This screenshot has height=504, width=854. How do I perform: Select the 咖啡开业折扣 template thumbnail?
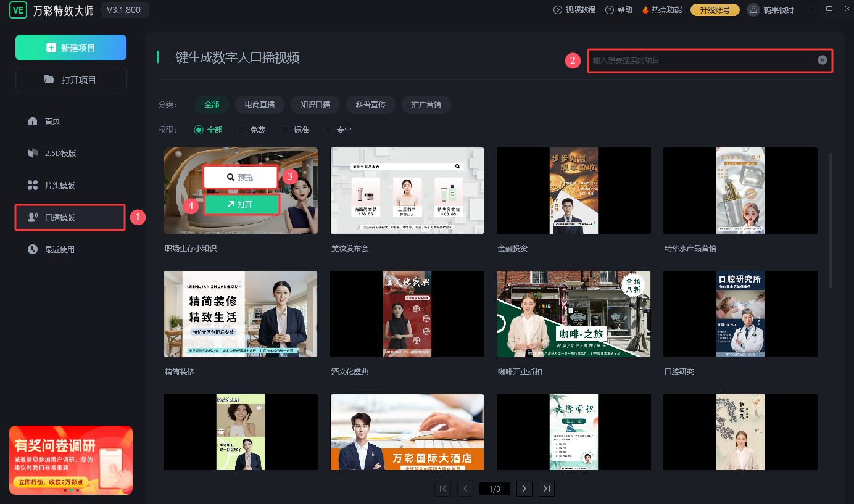point(573,314)
